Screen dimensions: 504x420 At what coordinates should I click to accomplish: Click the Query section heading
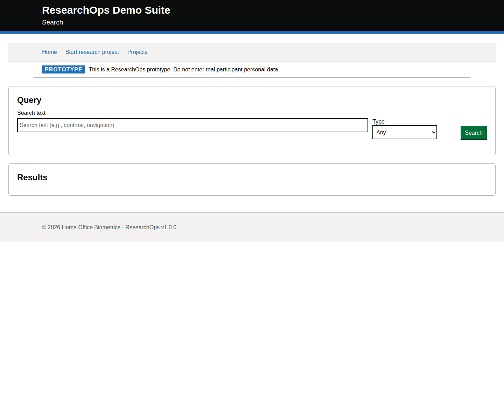coord(29,100)
